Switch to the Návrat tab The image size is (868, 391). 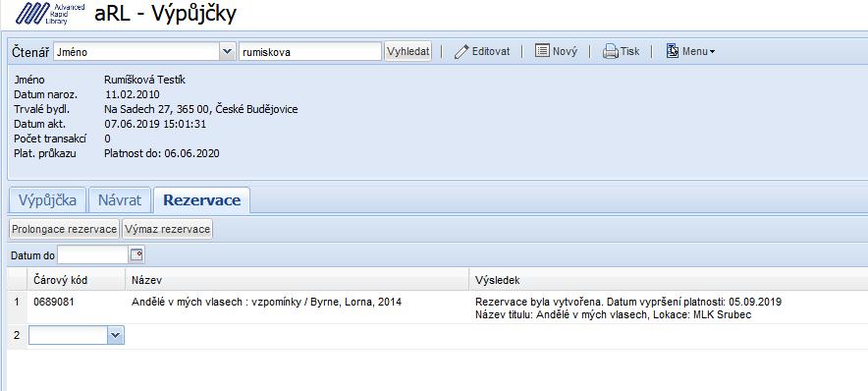(x=120, y=200)
